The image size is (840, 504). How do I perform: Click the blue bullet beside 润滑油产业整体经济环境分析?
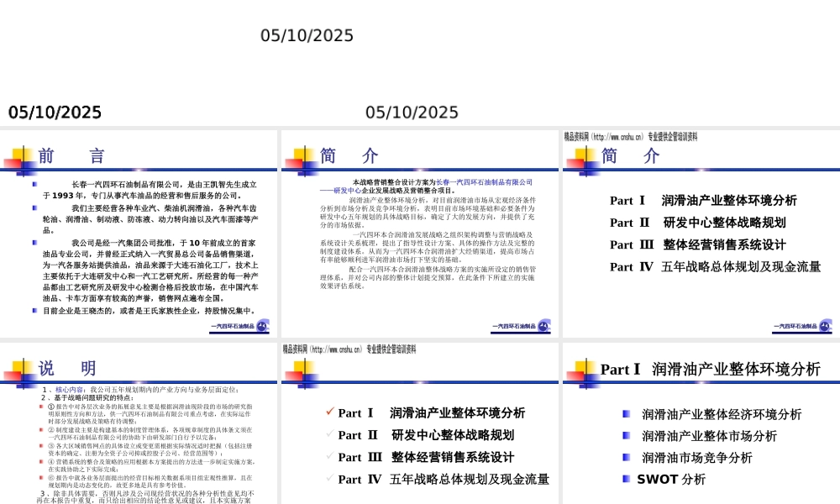627,413
